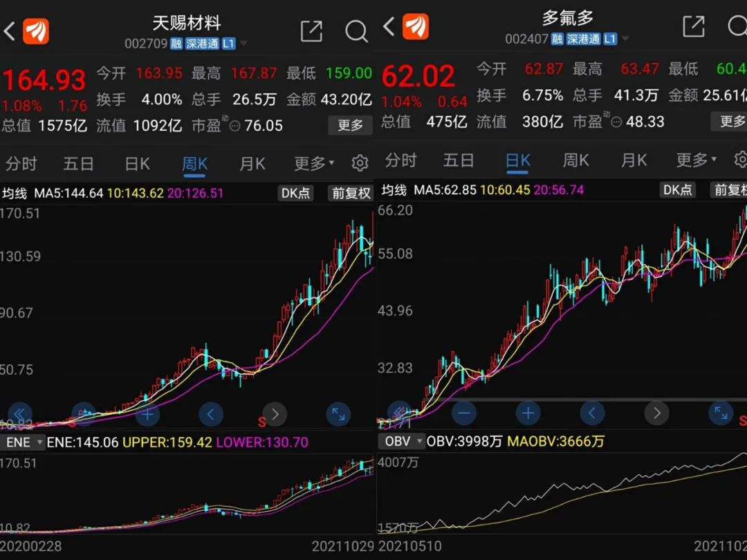Go back using the left panel's arrow
The height and width of the screenshot is (560, 747).
click(x=9, y=31)
